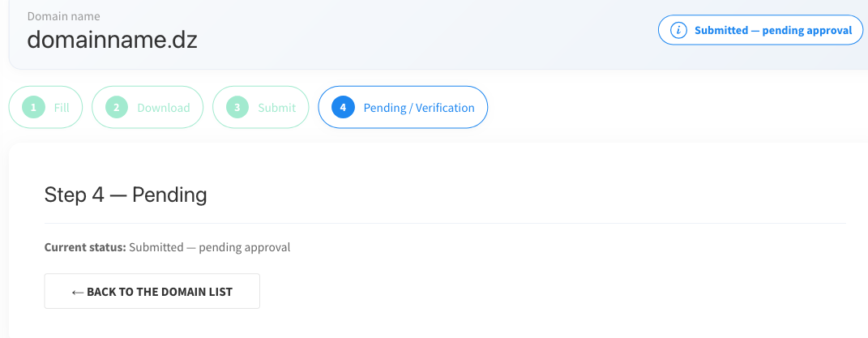Click the Domain name label
868x338 pixels.
point(63,16)
